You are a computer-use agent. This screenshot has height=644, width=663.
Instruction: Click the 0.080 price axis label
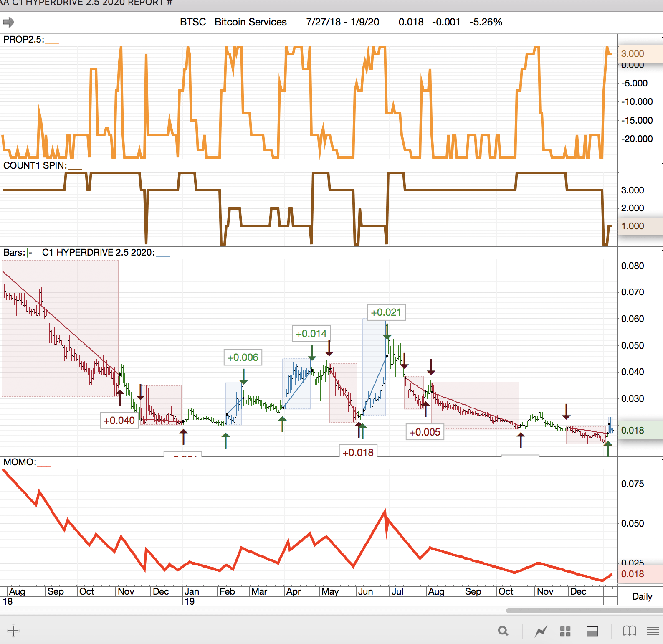point(633,266)
